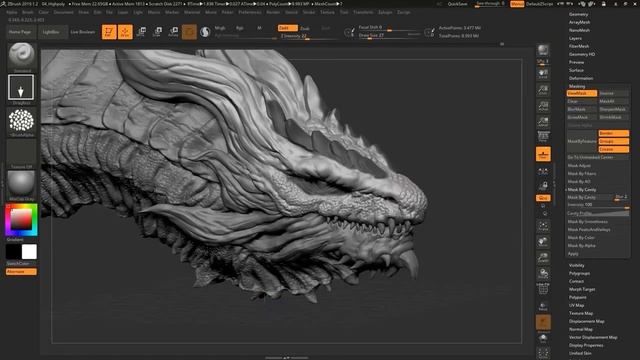The image size is (640, 360).
Task: Toggle the Border mask feature option
Action: point(613,133)
